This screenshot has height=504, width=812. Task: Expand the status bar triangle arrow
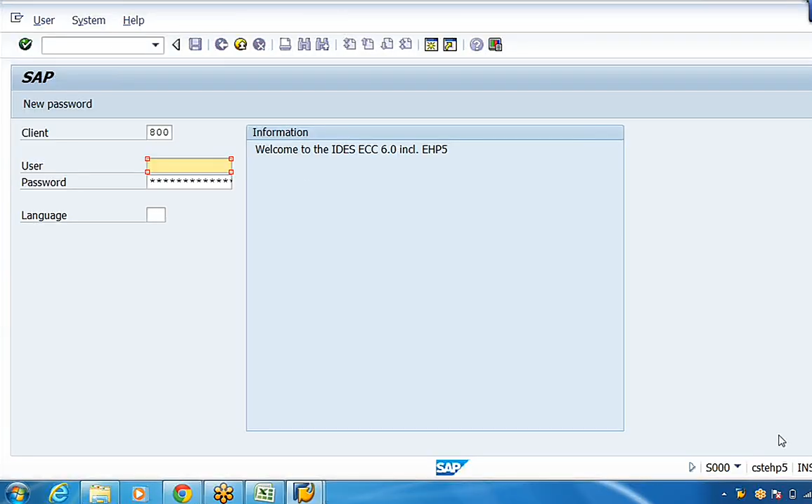[692, 467]
